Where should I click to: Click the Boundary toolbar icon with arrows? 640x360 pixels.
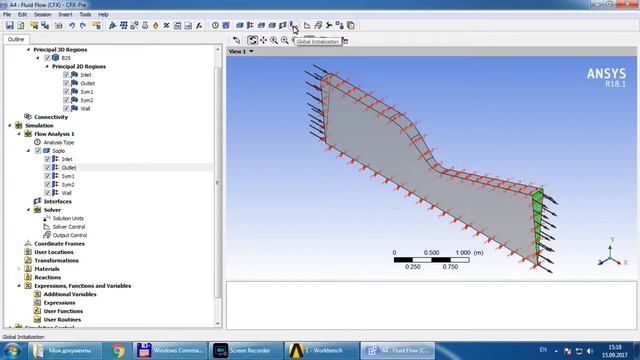click(250, 25)
